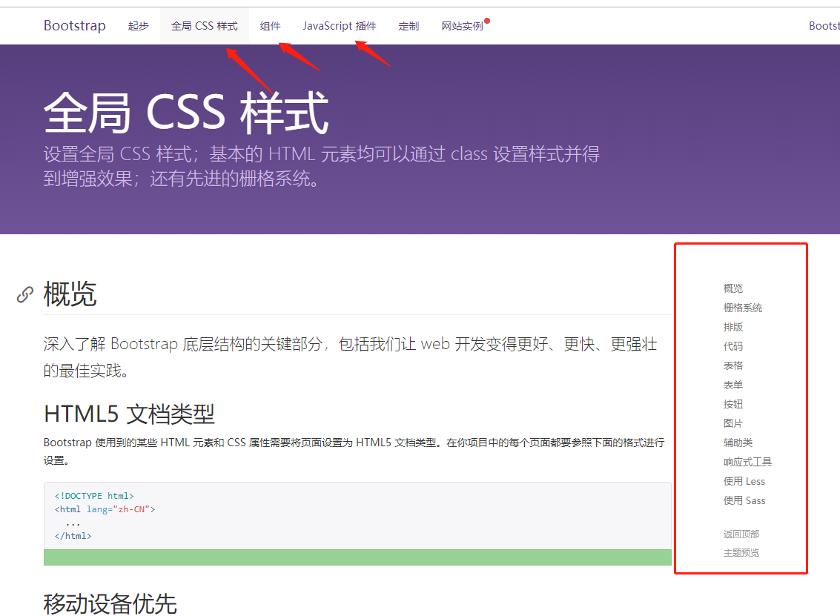This screenshot has width=840, height=616.
Task: Click the partially visible Bootst link at navbar right
Action: click(x=824, y=26)
